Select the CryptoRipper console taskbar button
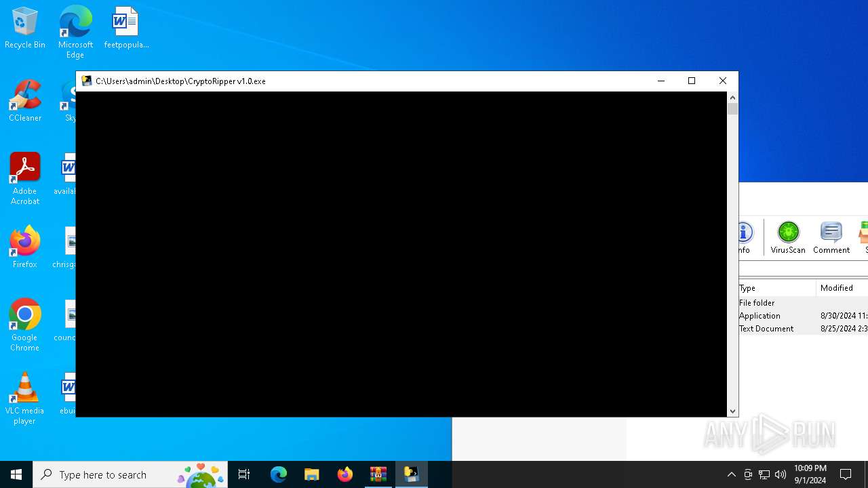Image resolution: width=868 pixels, height=488 pixels. point(412,474)
